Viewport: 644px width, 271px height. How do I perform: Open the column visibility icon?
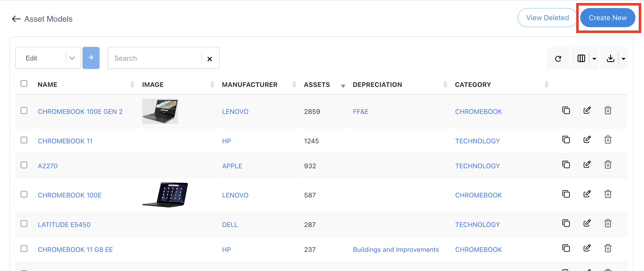[581, 58]
